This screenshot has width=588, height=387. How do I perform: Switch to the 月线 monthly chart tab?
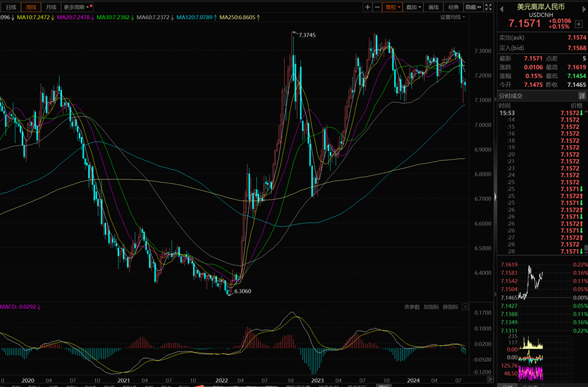[x=51, y=7]
